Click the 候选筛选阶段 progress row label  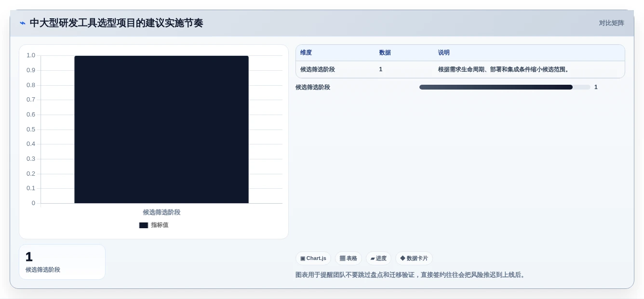pyautogui.click(x=313, y=87)
